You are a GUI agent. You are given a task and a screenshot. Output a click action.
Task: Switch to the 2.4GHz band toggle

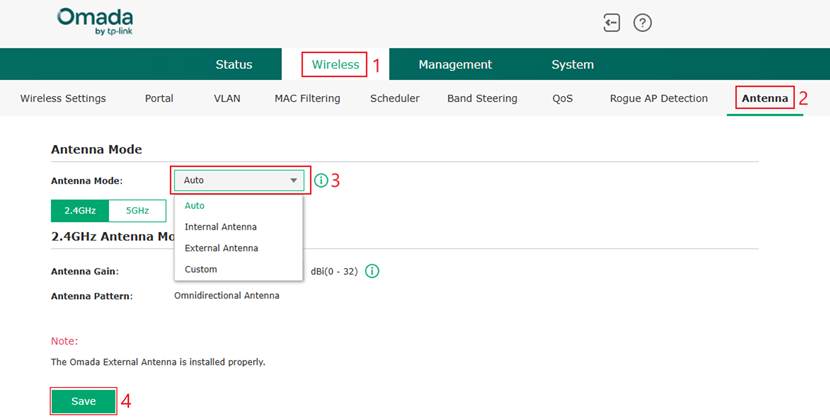click(x=79, y=211)
